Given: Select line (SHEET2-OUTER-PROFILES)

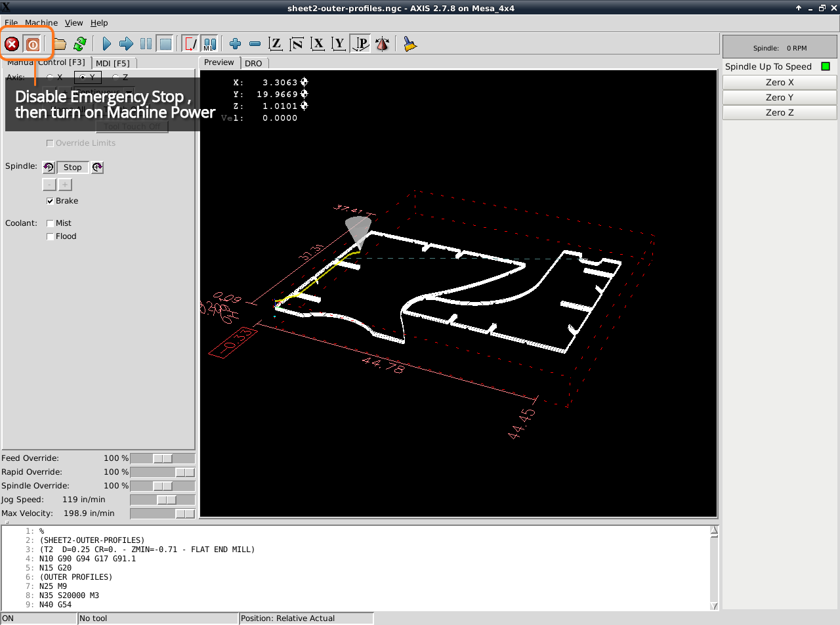Looking at the screenshot, I should click(92, 540).
